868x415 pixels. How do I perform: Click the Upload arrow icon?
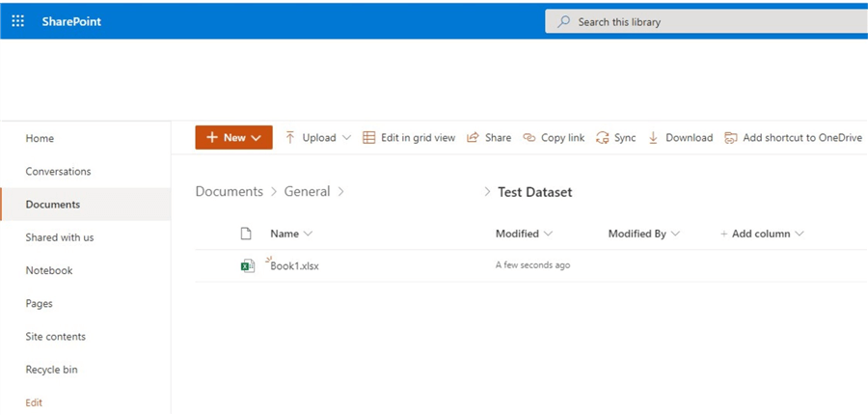[x=290, y=137]
